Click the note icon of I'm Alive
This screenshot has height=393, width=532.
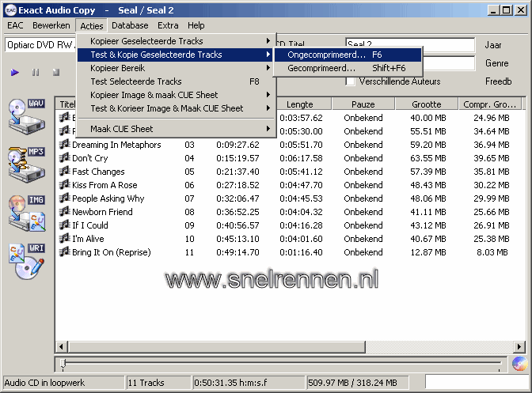64,239
